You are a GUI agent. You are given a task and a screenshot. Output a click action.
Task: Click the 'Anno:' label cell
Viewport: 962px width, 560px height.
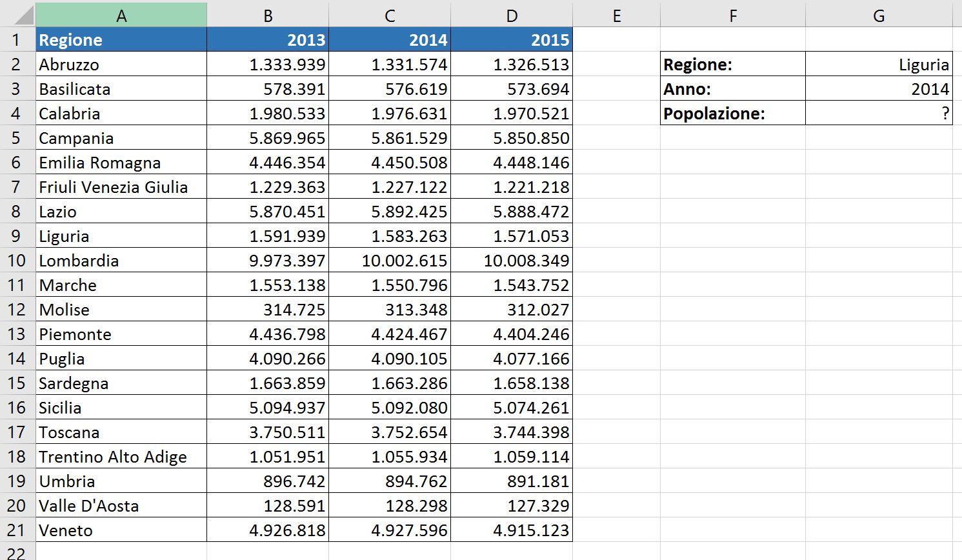(x=733, y=89)
